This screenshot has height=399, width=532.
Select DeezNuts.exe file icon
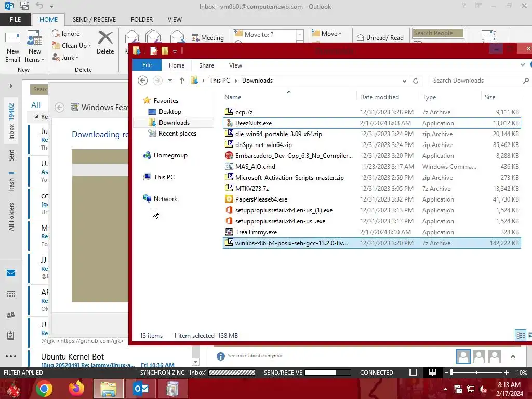(229, 123)
